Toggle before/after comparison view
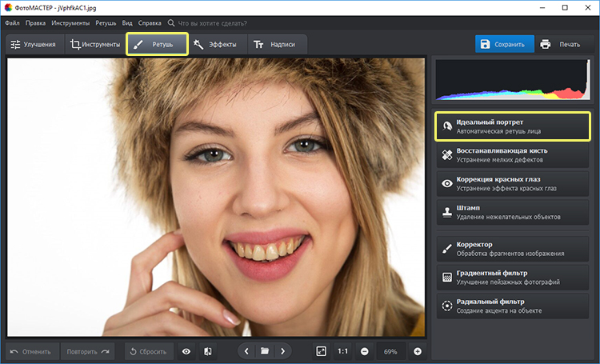600x364 pixels. click(x=207, y=351)
